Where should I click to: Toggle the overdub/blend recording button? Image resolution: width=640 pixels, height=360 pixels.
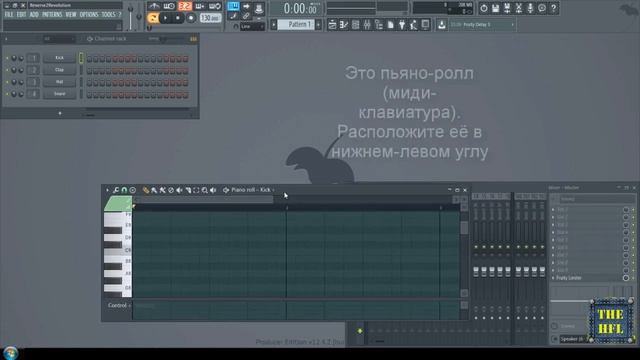(x=200, y=6)
